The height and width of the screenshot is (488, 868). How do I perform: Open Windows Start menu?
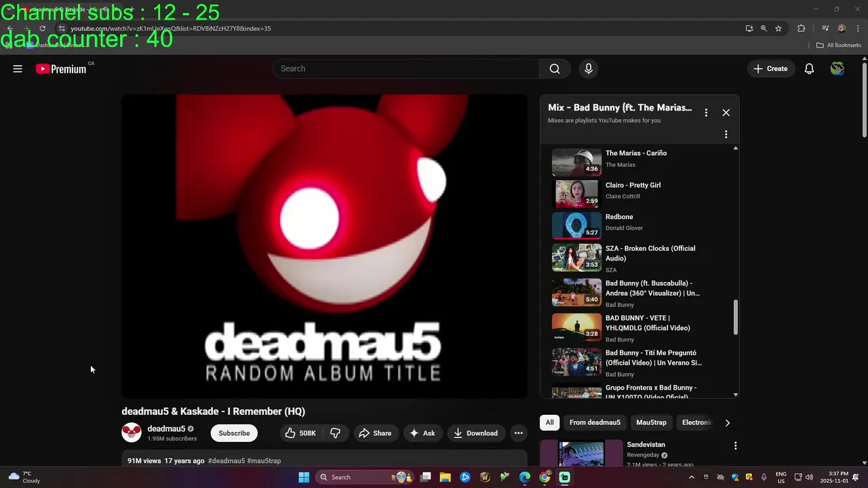(304, 477)
